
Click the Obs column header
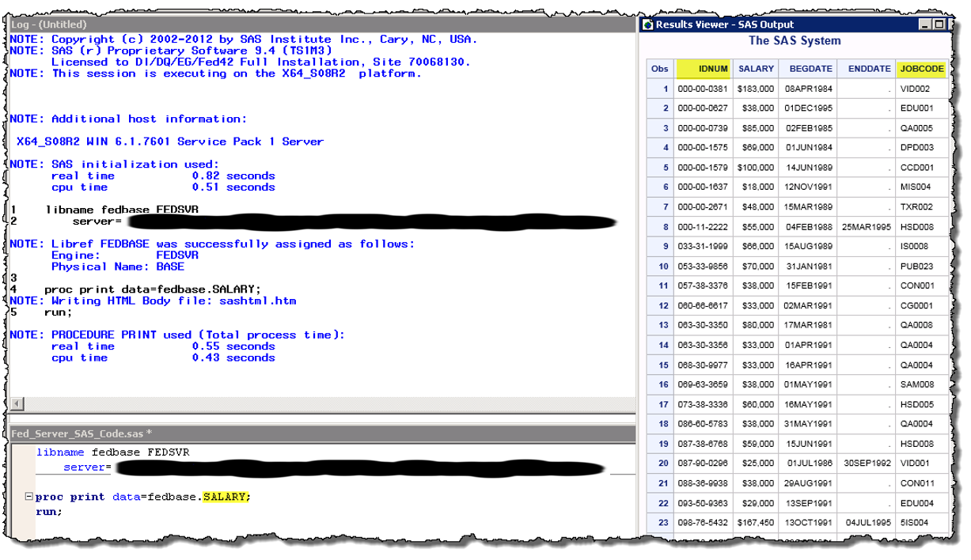[659, 69]
